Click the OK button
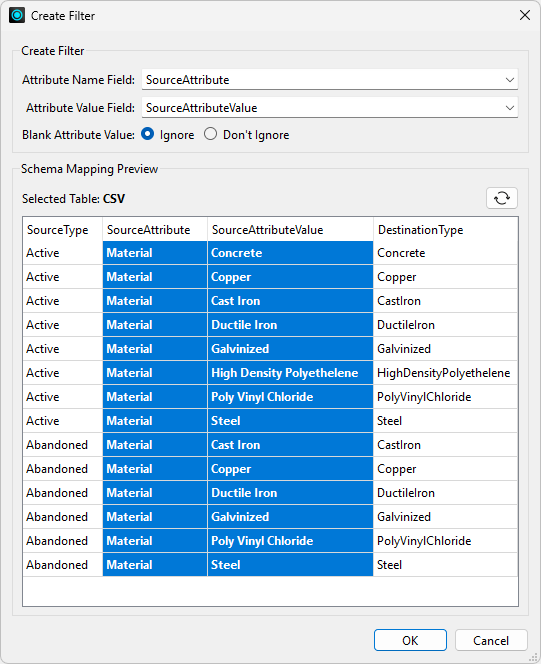541x664 pixels. (410, 640)
